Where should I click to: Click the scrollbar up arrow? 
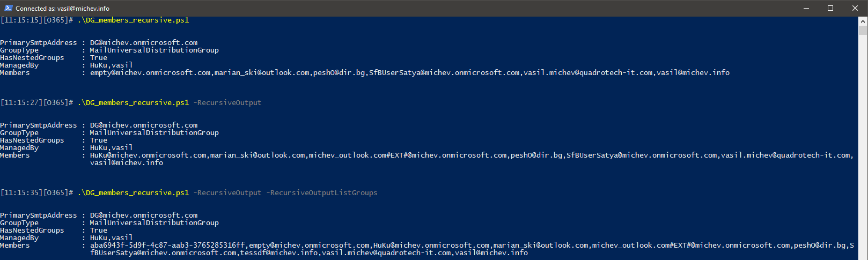click(863, 21)
